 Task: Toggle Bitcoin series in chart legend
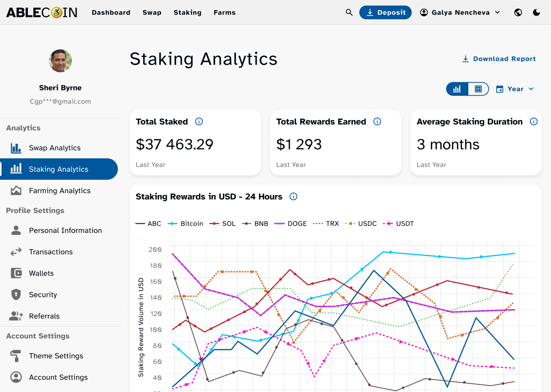coord(186,224)
